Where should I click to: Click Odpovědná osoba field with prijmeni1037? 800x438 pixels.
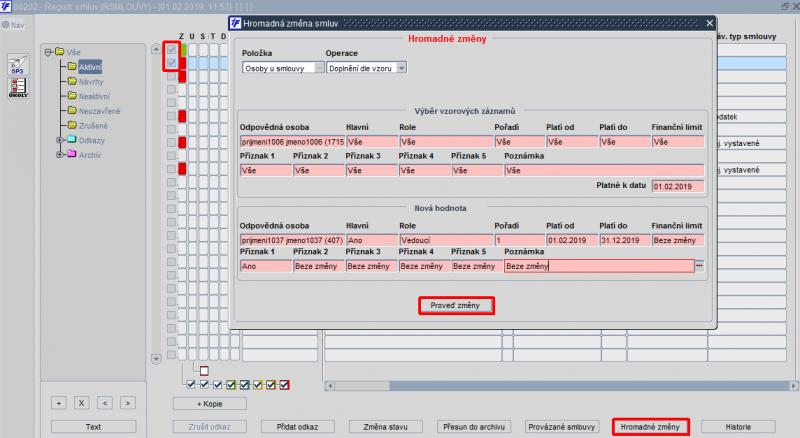(292, 240)
